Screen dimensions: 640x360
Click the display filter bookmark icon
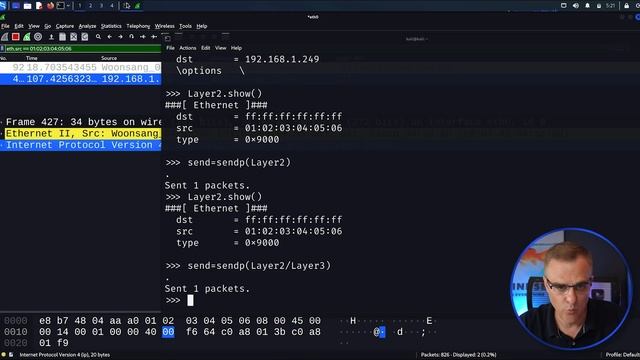2,49
